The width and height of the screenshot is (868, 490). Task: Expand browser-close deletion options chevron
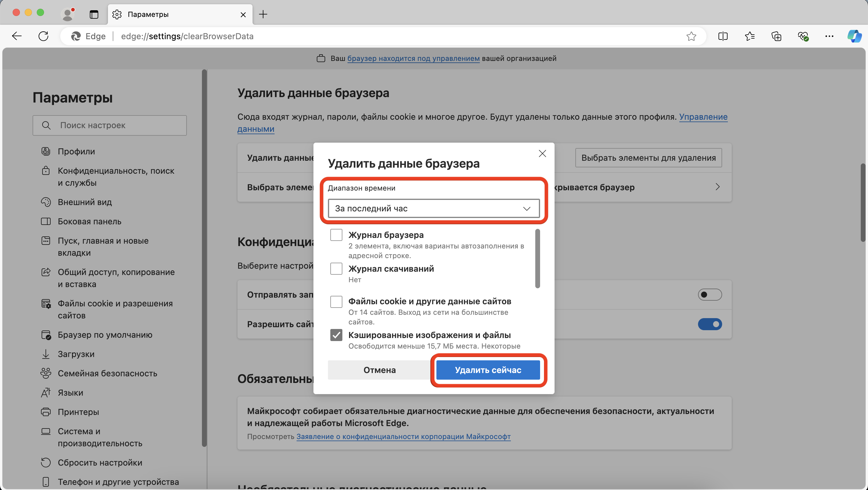coord(717,187)
